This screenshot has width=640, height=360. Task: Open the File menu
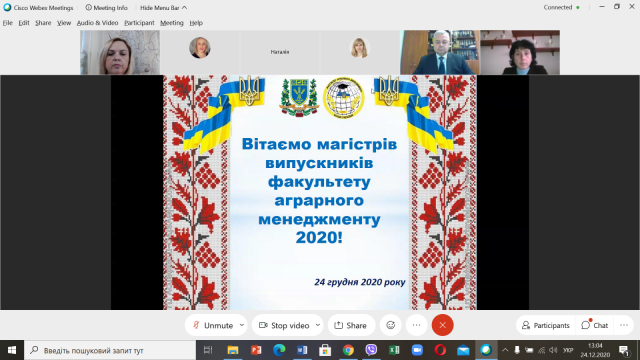click(7, 23)
